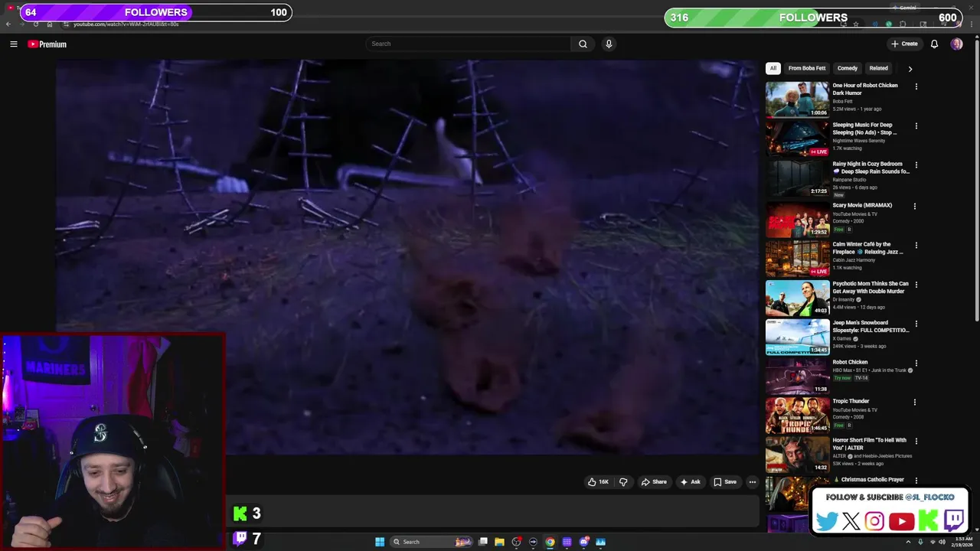Screen dimensions: 980x551
Task: Open Scary Movie (MIRAMAX) title link
Action: (862, 205)
